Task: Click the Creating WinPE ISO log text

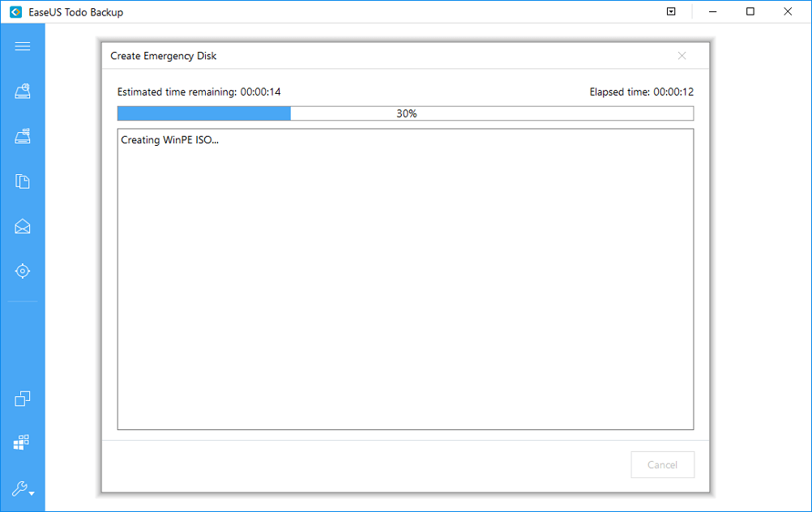Action: (170, 140)
